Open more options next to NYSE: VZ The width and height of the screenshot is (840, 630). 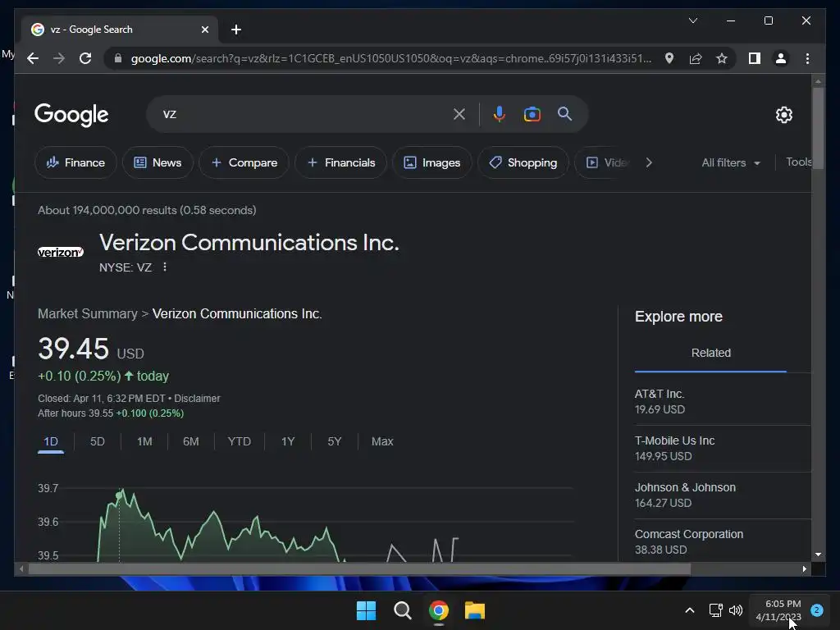click(164, 267)
